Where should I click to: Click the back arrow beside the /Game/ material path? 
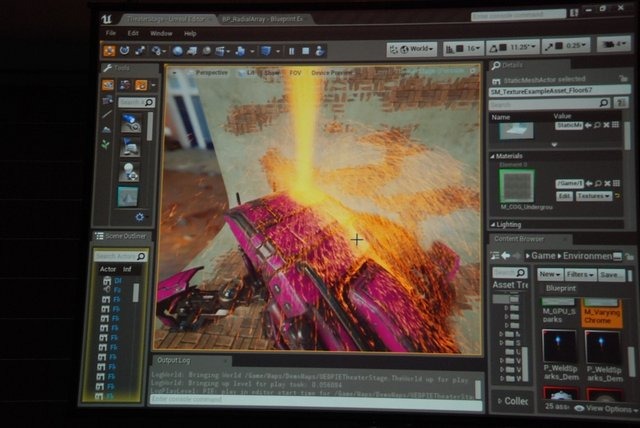coord(589,184)
